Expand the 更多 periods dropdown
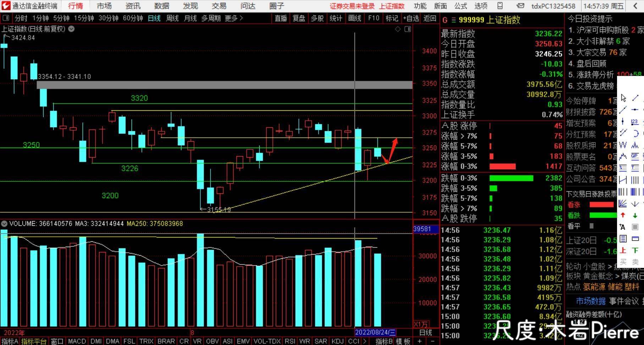The width and height of the screenshot is (644, 345). 233,18
